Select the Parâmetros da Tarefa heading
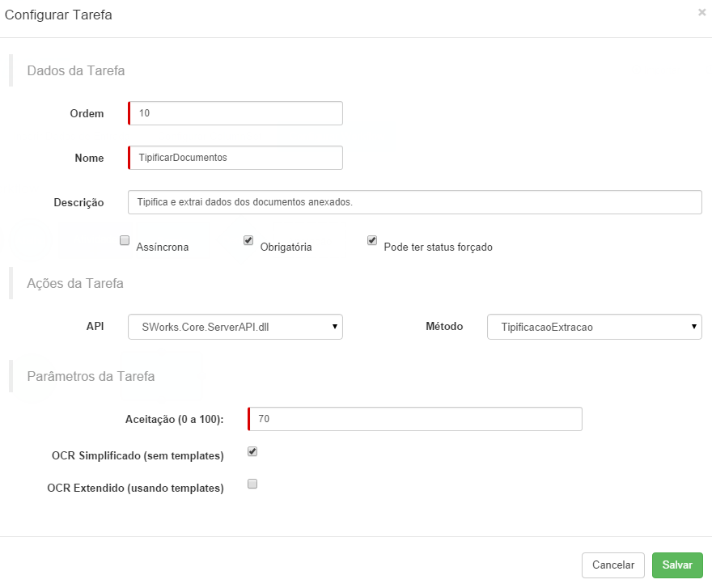The image size is (712, 588). 91,376
